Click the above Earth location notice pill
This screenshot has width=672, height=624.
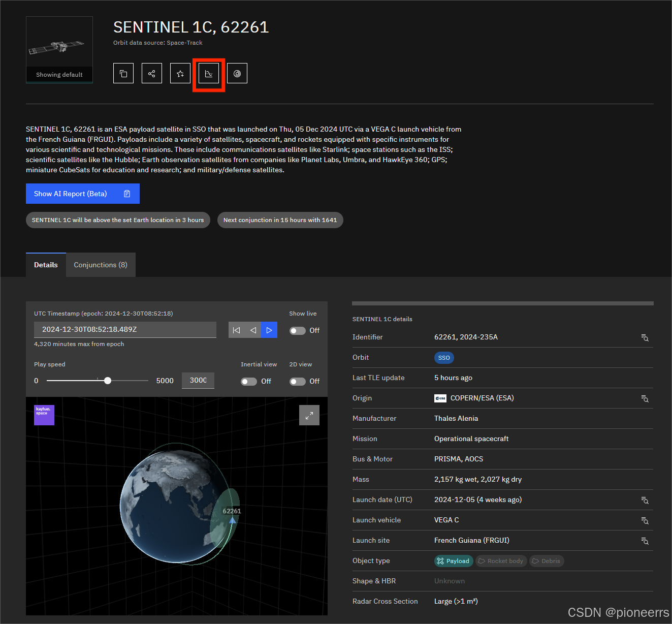[x=118, y=220]
